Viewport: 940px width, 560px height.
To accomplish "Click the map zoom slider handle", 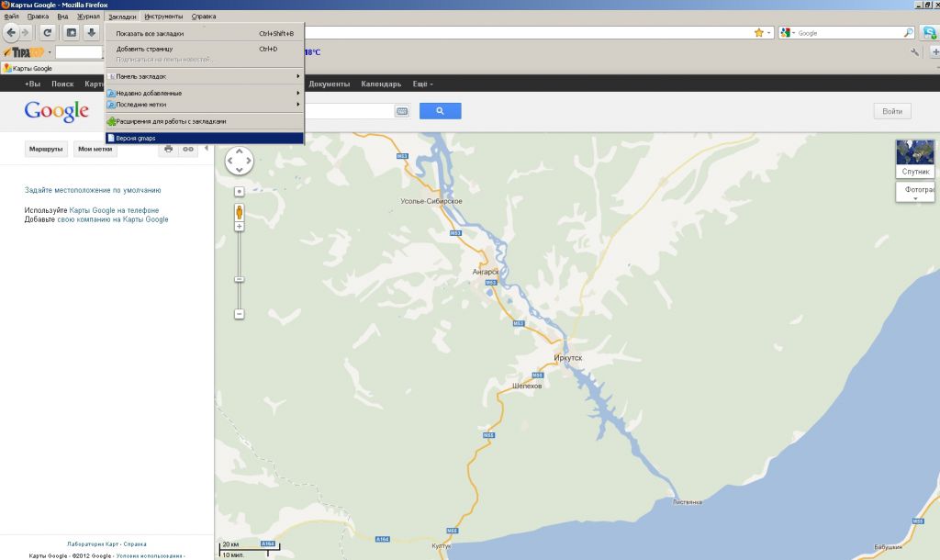I will click(240, 279).
